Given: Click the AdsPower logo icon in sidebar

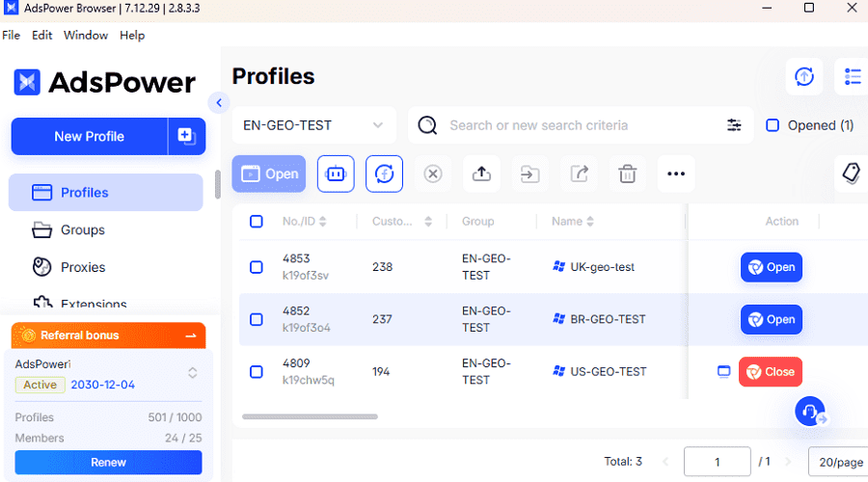Looking at the screenshot, I should 27,83.
